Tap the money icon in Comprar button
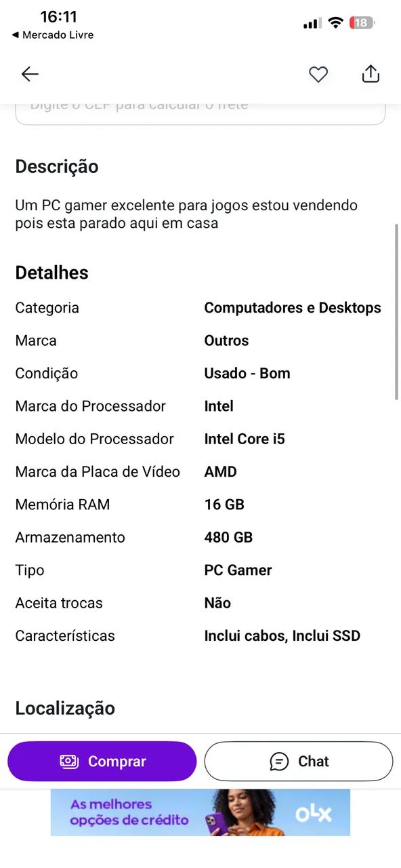 69,762
